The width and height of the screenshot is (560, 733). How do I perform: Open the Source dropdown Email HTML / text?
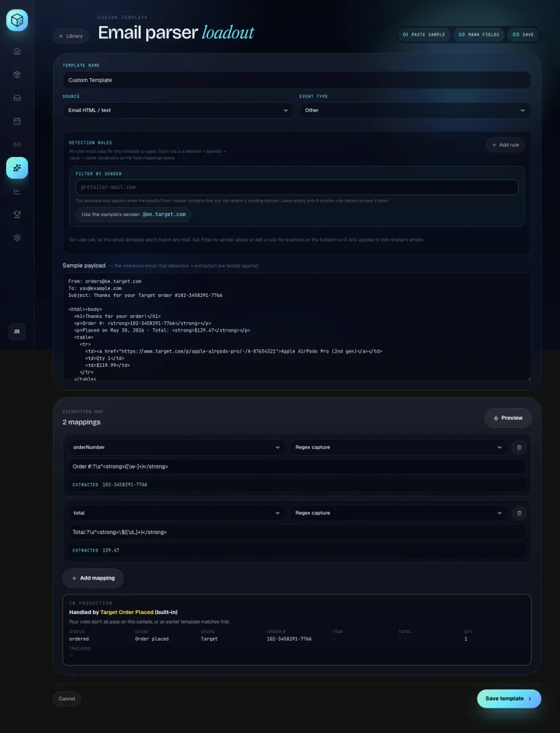[x=178, y=110]
